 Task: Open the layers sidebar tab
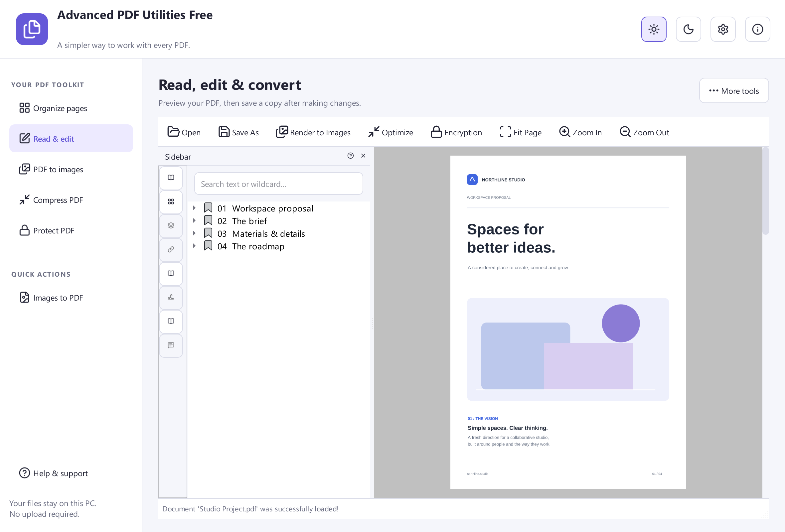(171, 225)
